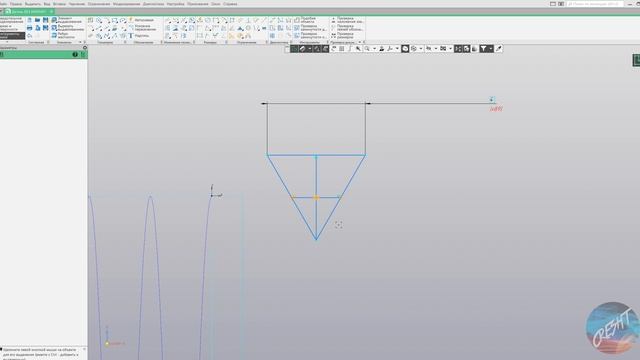Click the view orientation icon

[382, 49]
